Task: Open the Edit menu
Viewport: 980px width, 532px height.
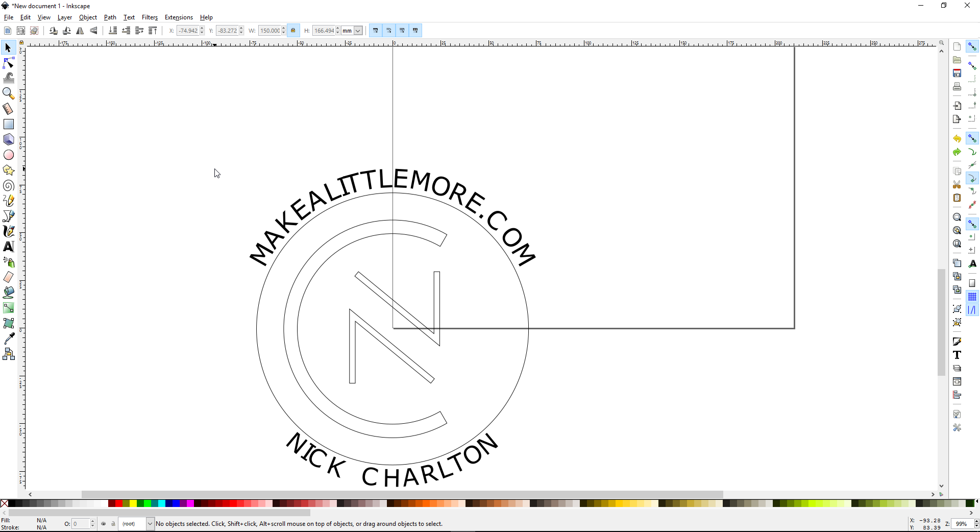Action: pos(26,17)
